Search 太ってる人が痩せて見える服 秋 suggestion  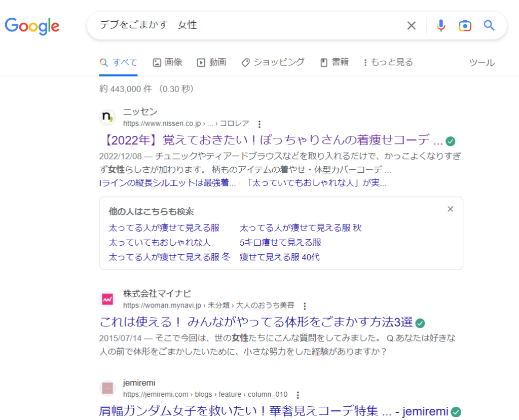pyautogui.click(x=301, y=227)
